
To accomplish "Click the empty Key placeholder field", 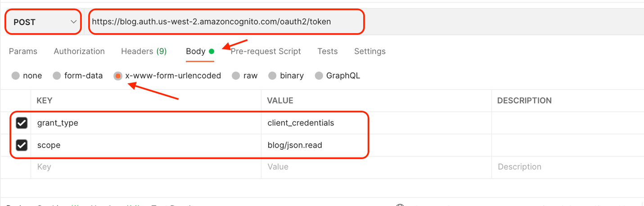I will [146, 167].
